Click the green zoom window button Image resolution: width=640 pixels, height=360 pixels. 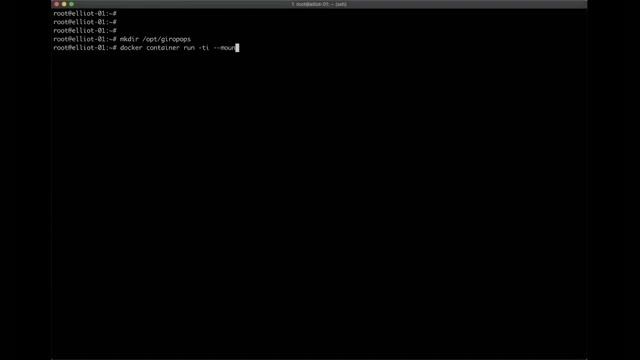[x=71, y=4]
